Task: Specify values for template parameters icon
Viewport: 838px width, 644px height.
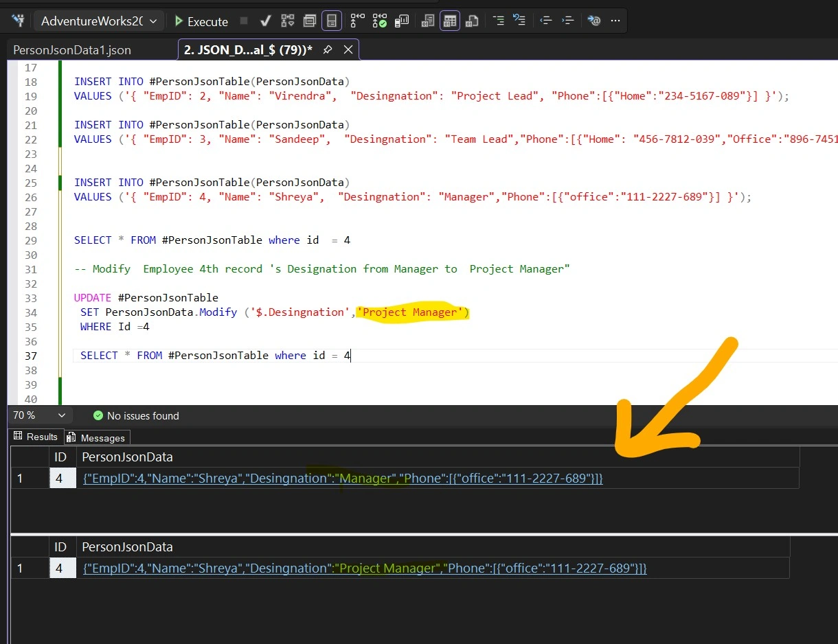Action: pos(593,21)
